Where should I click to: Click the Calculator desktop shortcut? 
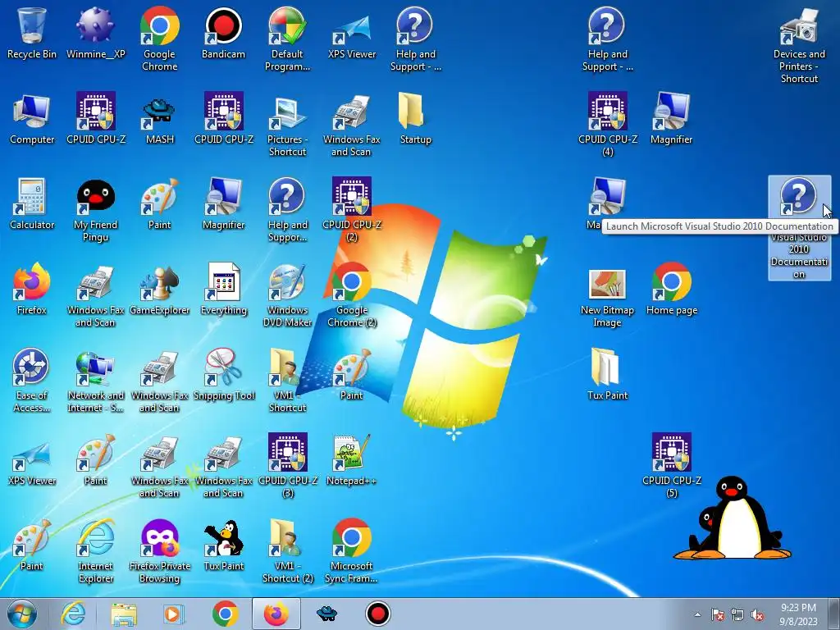(x=32, y=204)
